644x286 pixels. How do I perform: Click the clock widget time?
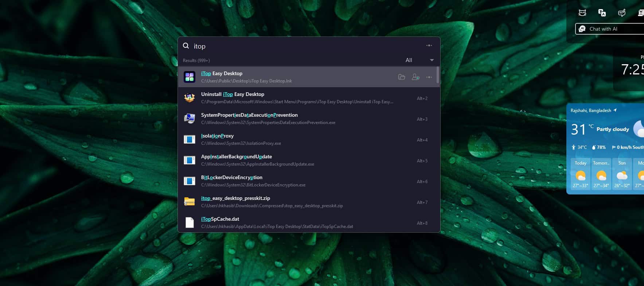[x=632, y=69]
